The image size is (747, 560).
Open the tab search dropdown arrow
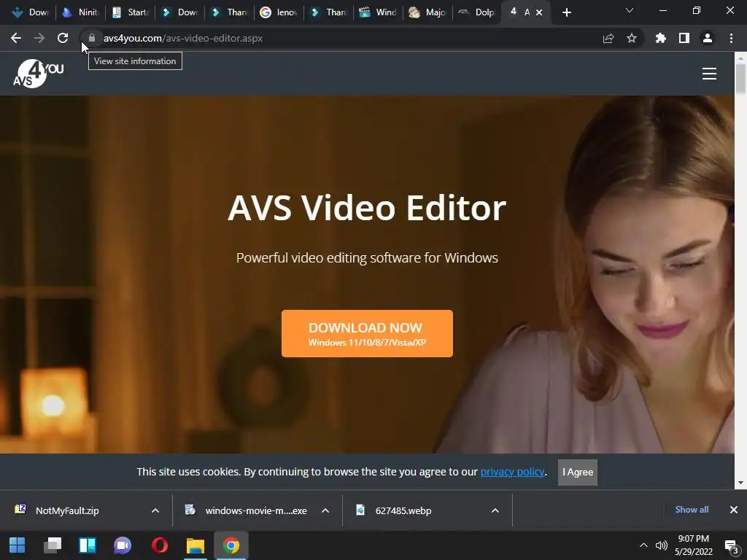(x=630, y=10)
